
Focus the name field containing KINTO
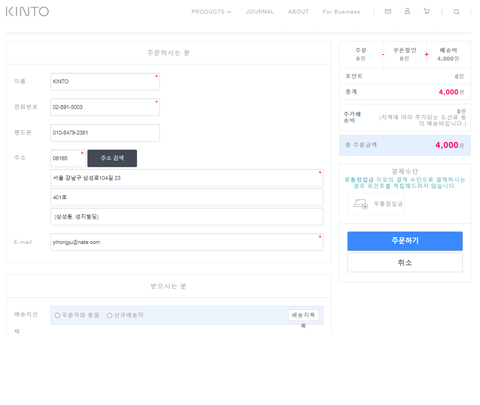(x=105, y=82)
